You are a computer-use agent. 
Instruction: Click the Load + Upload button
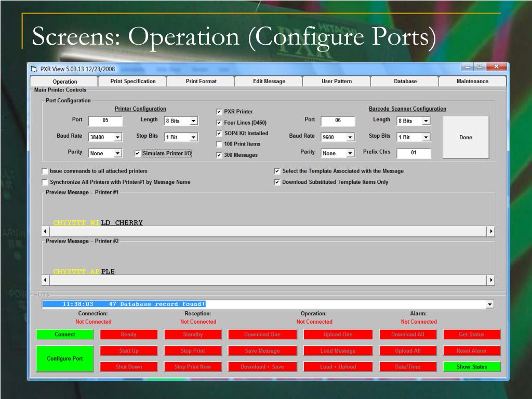(x=338, y=367)
